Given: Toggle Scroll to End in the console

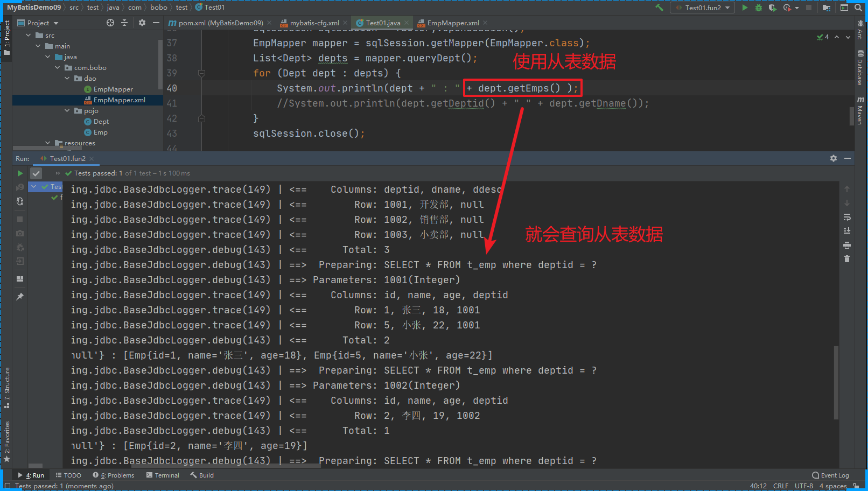Looking at the screenshot, I should click(847, 231).
